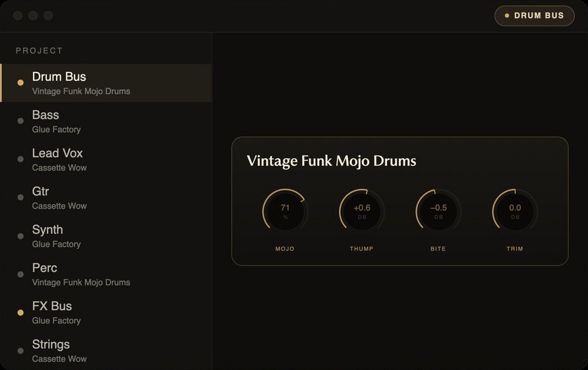Click the BITE knob label
This screenshot has height=370, width=588.
pos(438,249)
